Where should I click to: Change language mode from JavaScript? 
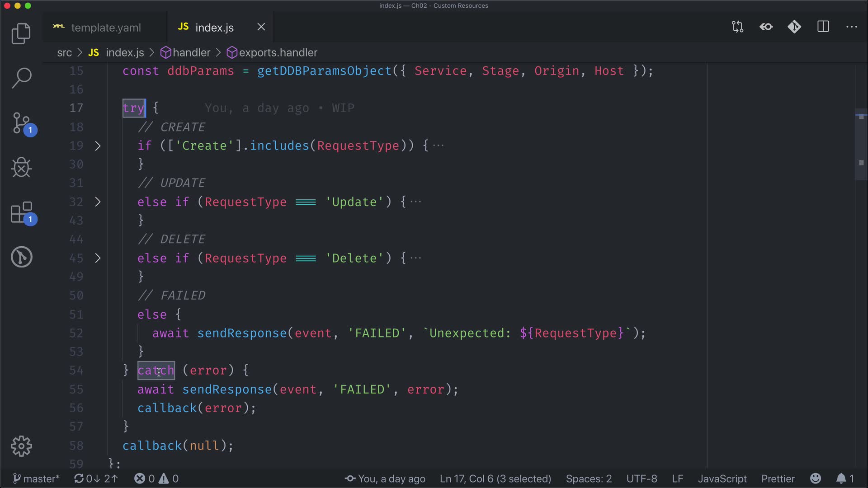pyautogui.click(x=722, y=479)
